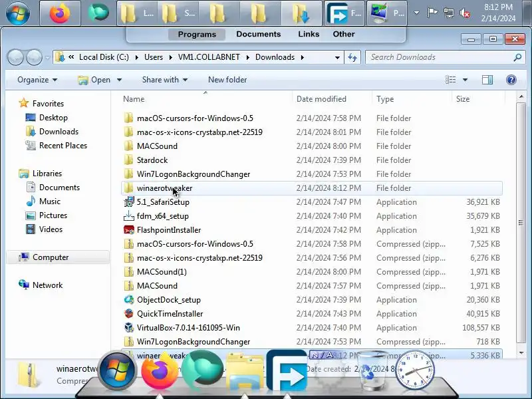
Task: Select the ObjectDock_setup application
Action: (311, 300)
